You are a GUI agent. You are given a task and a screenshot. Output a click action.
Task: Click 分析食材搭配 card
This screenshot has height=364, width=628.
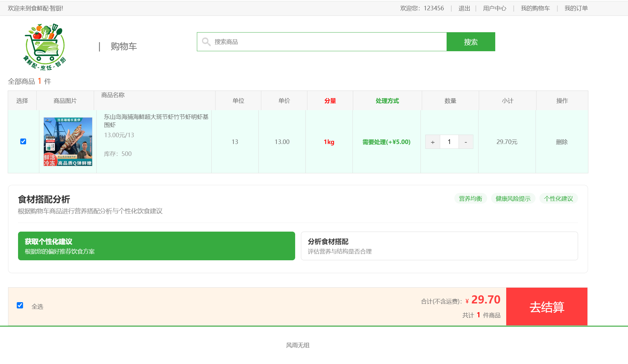[439, 246]
